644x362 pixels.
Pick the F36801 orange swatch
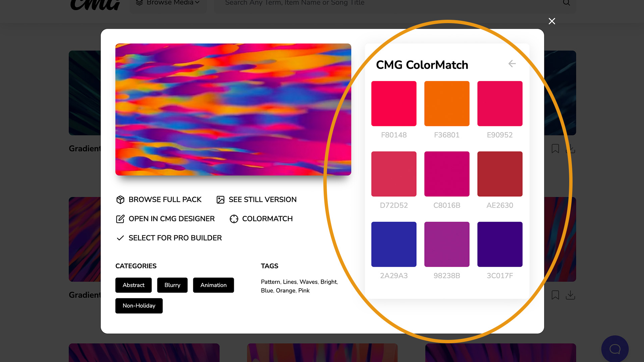pyautogui.click(x=447, y=104)
